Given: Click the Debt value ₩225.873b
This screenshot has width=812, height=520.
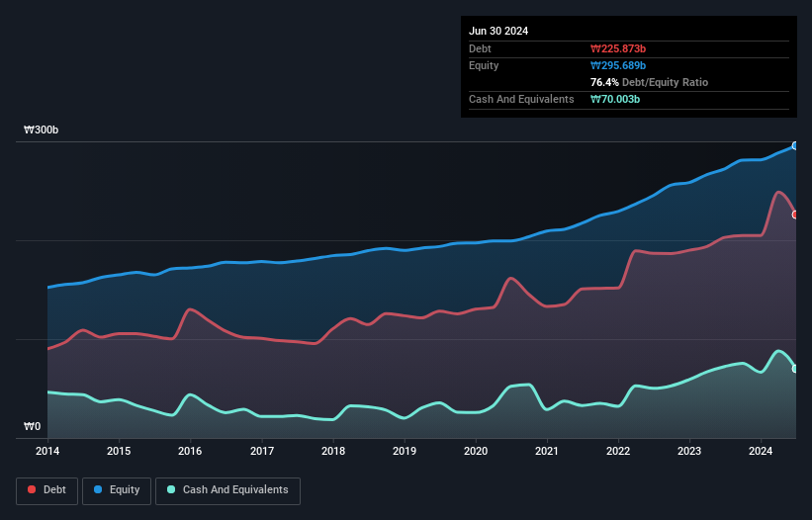Looking at the screenshot, I should pyautogui.click(x=618, y=48).
